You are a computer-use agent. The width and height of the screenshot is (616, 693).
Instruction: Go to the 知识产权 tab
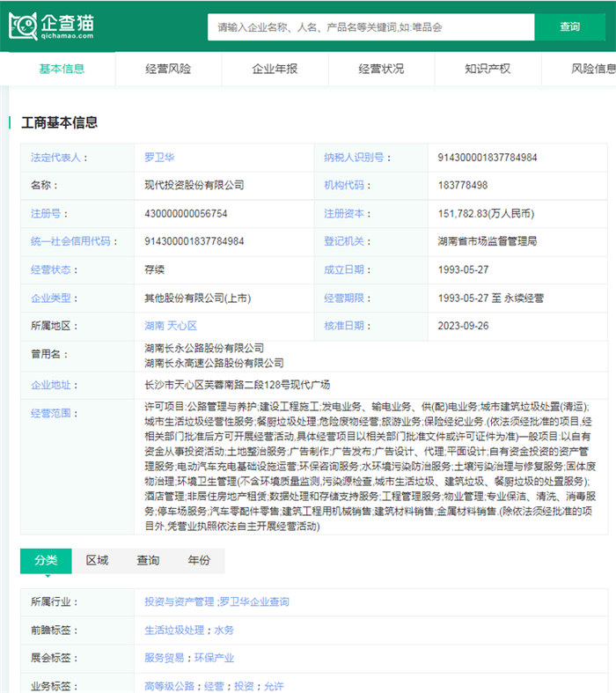pos(488,69)
